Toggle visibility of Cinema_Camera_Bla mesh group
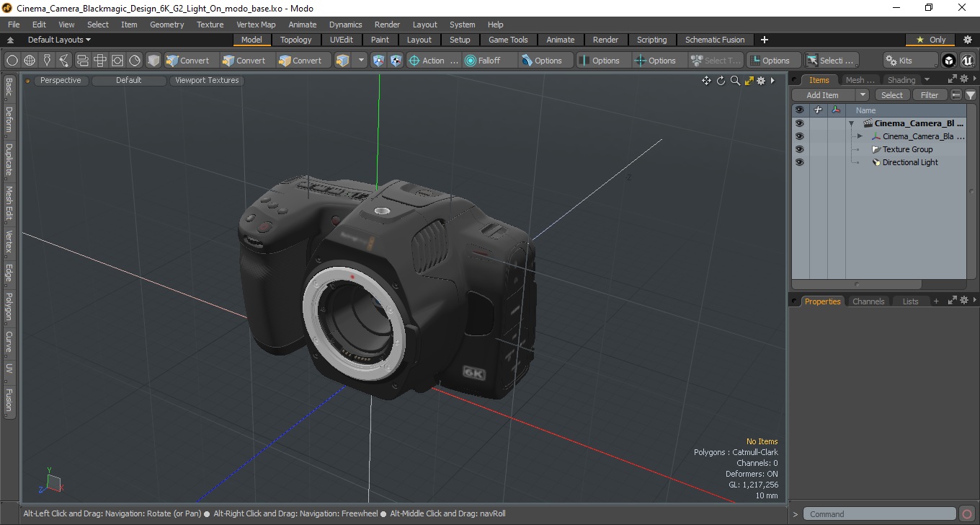The image size is (980, 525). (x=799, y=136)
